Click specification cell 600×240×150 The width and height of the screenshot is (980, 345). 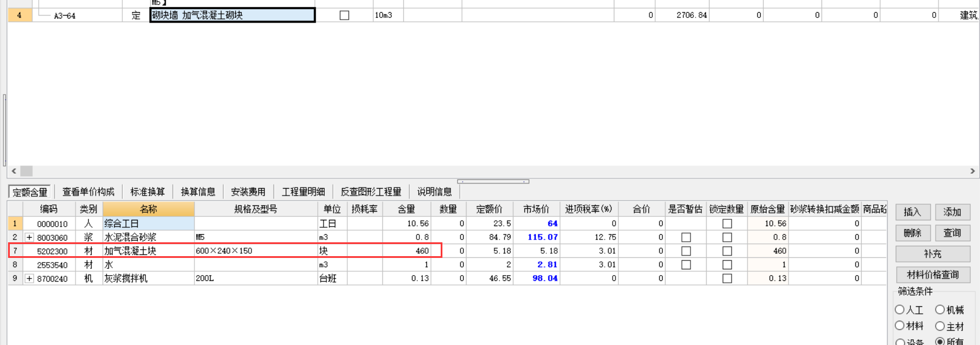[x=256, y=251]
